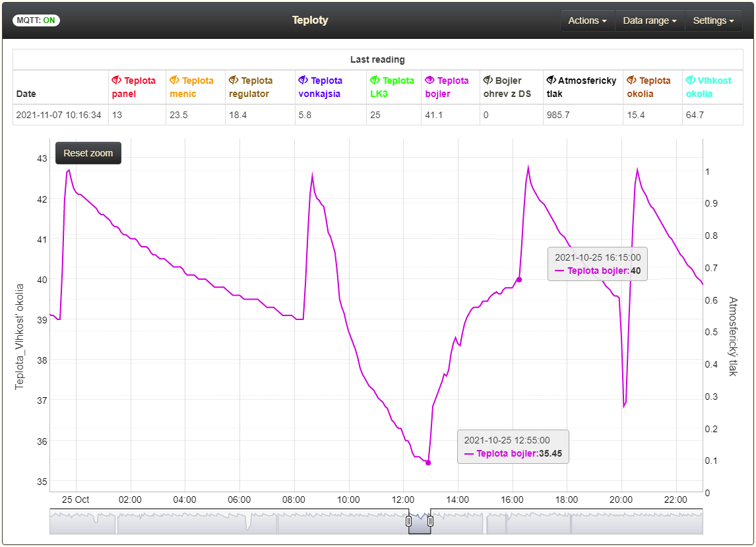The width and height of the screenshot is (756, 547).
Task: Click eye icon next to Bojler ohrev
Action: point(488,80)
